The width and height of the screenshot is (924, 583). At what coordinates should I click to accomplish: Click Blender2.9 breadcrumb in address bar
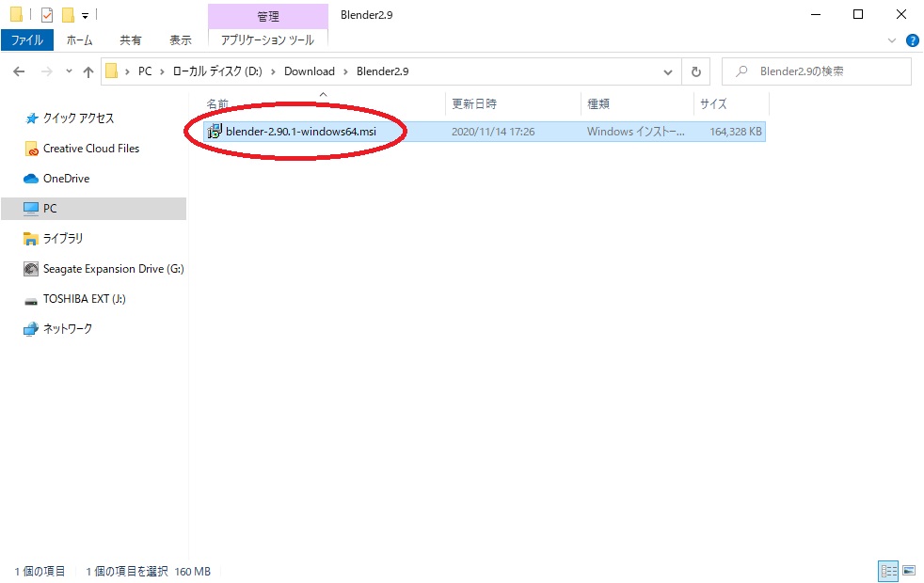(x=382, y=71)
